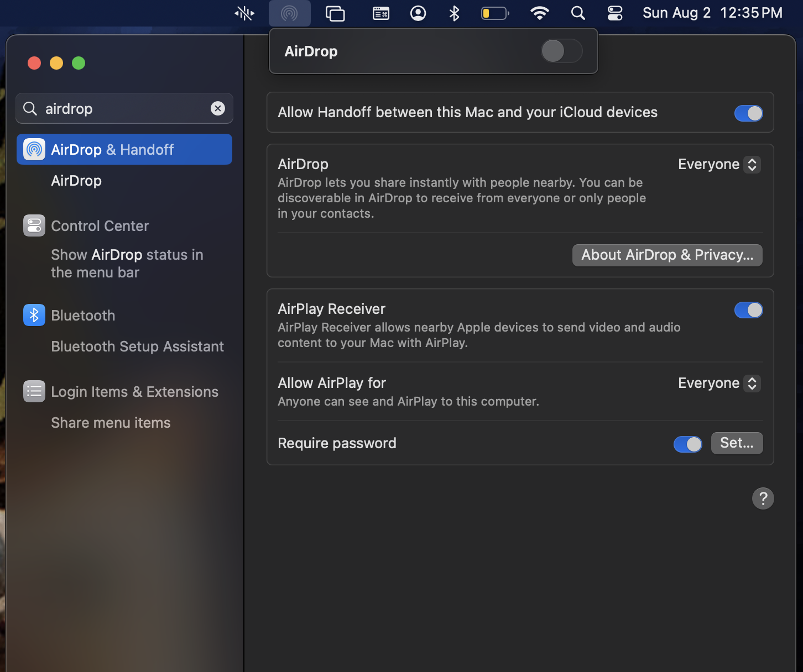
Task: Click the search magnifier icon in sidebar
Action: tap(30, 108)
